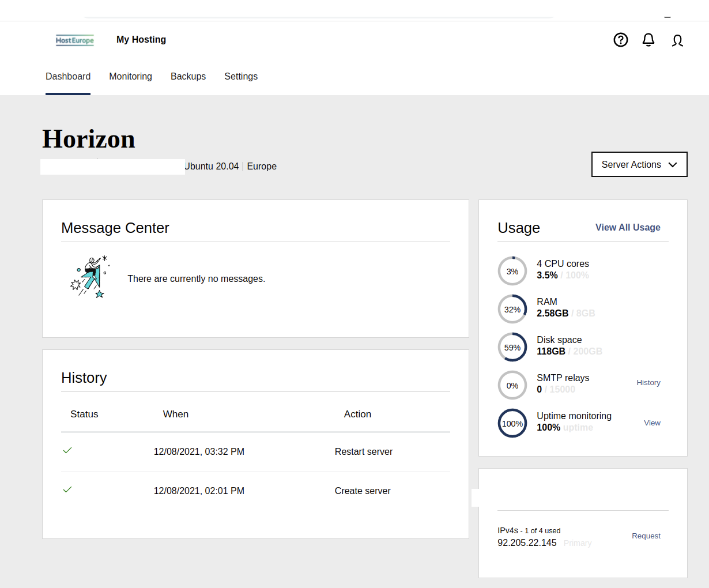Screen dimensions: 709x588
Task: Click the CPU cores 3% usage ring
Action: (512, 271)
